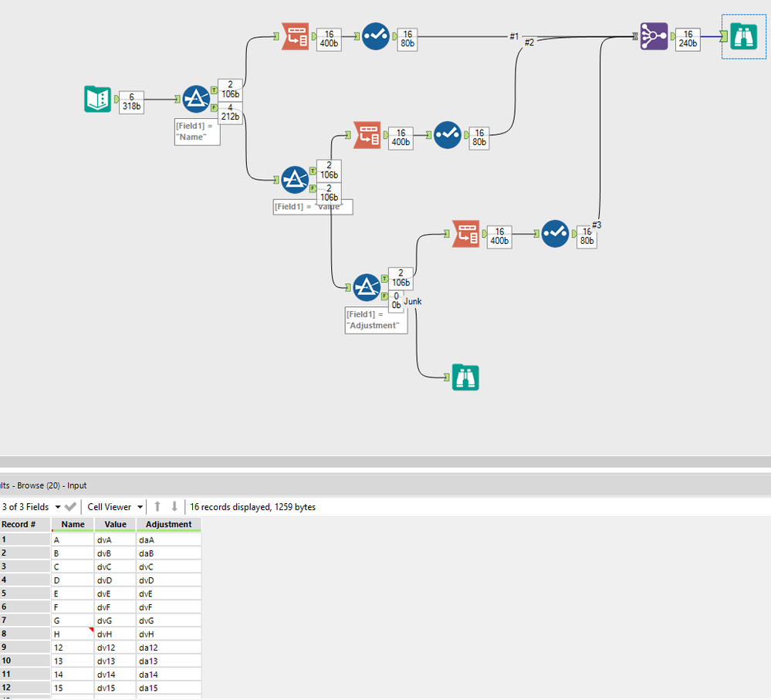Select the cell containing da15

pyautogui.click(x=169, y=688)
